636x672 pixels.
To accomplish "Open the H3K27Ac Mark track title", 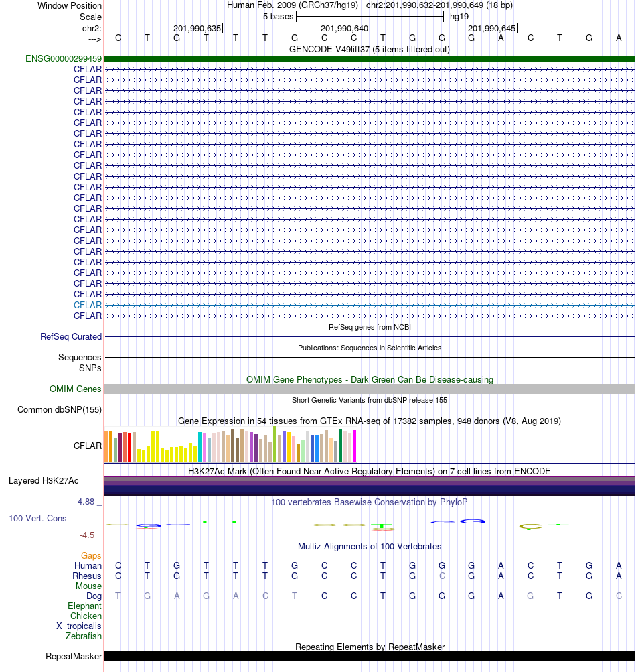I will click(x=369, y=472).
